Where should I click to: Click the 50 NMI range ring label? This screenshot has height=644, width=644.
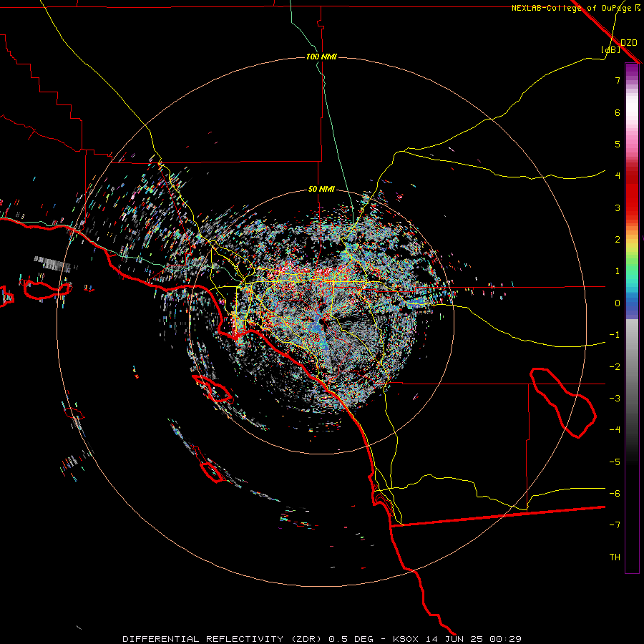pyautogui.click(x=321, y=190)
